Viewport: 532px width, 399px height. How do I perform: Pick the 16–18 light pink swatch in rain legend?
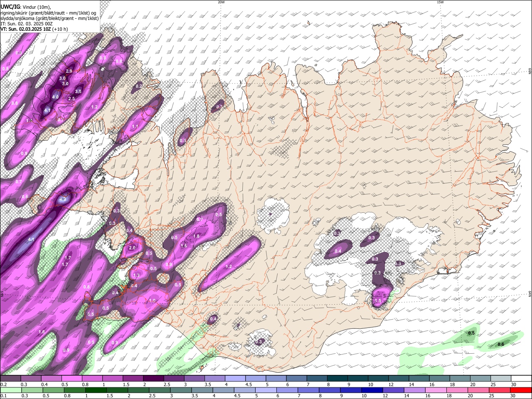pyautogui.click(x=436, y=390)
